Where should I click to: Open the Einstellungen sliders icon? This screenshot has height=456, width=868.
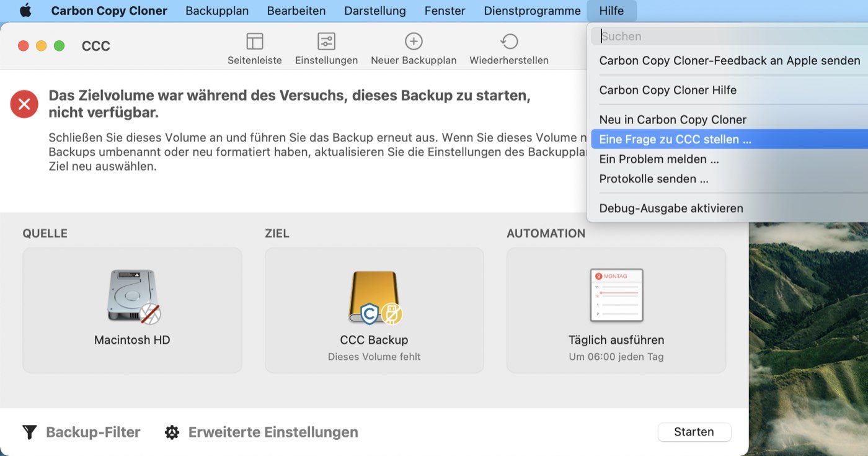click(326, 41)
